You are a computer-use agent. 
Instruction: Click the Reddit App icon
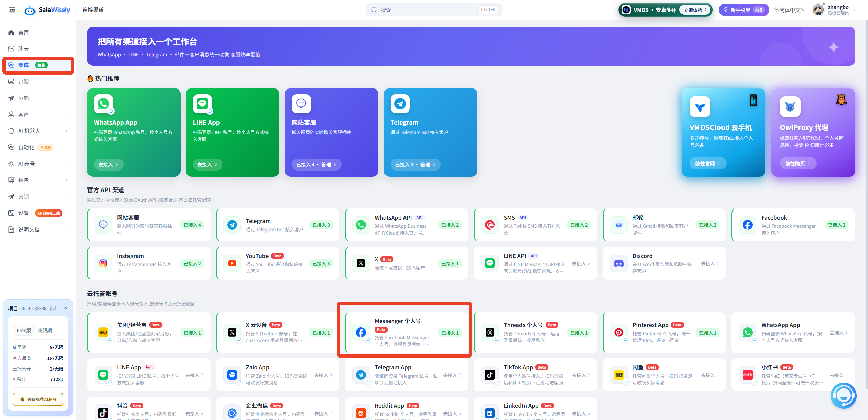click(x=361, y=413)
